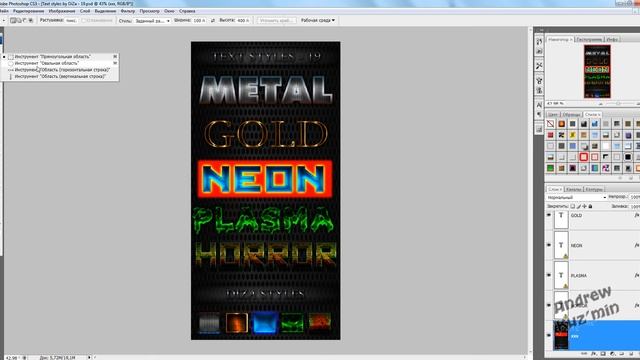Click new adjustment layer icon at bottom
This screenshot has width=640, height=360.
pyautogui.click(x=612, y=354)
